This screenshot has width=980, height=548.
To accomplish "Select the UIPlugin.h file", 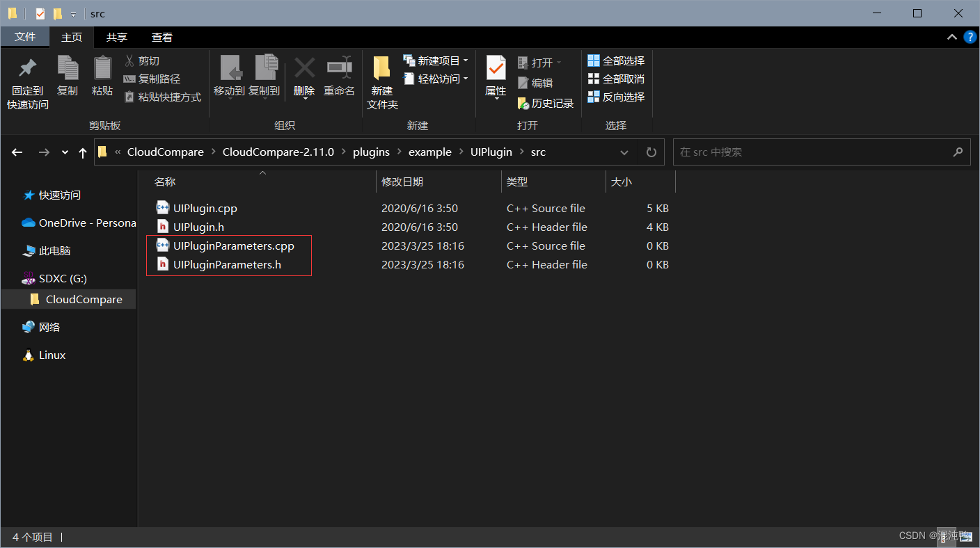I will 198,227.
